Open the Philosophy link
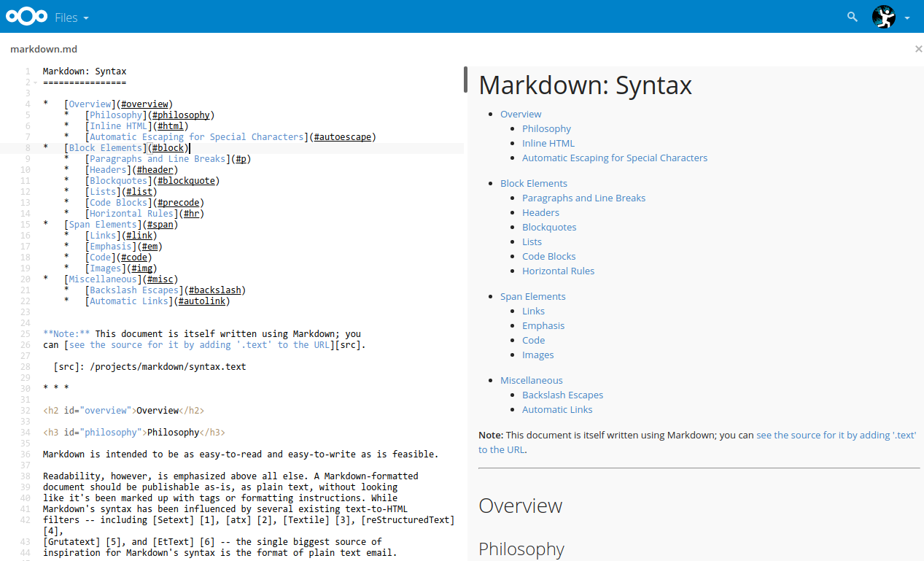The height and width of the screenshot is (561, 924). tap(546, 128)
